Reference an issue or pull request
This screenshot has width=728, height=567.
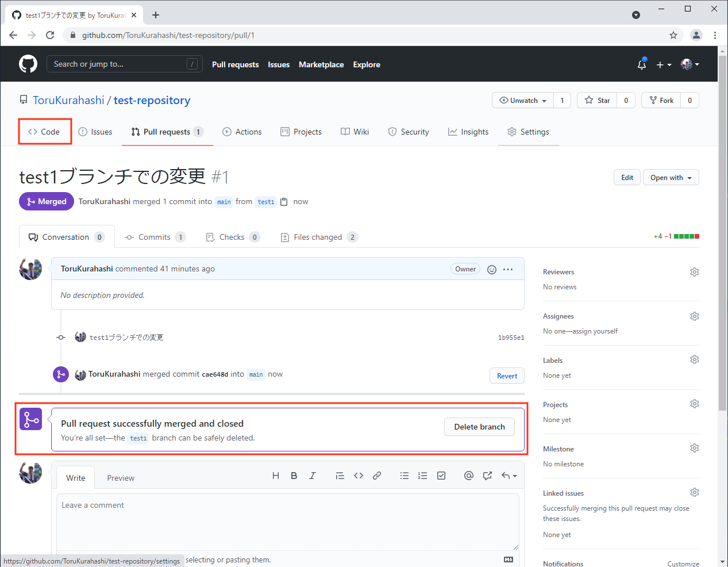click(x=487, y=476)
